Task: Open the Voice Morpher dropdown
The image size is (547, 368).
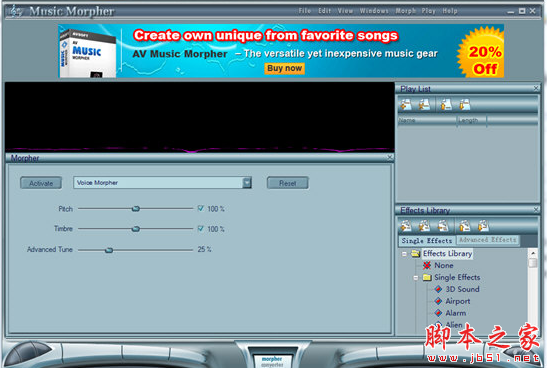Action: [x=247, y=182]
